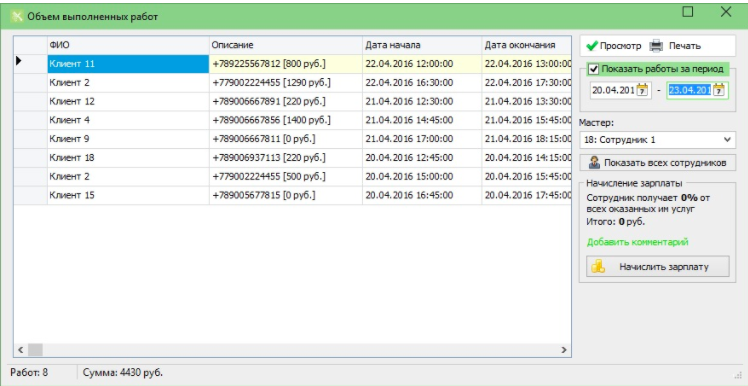Click description +779002224455 [1290 руб.]
Screen dimensions: 748x386
[286, 83]
